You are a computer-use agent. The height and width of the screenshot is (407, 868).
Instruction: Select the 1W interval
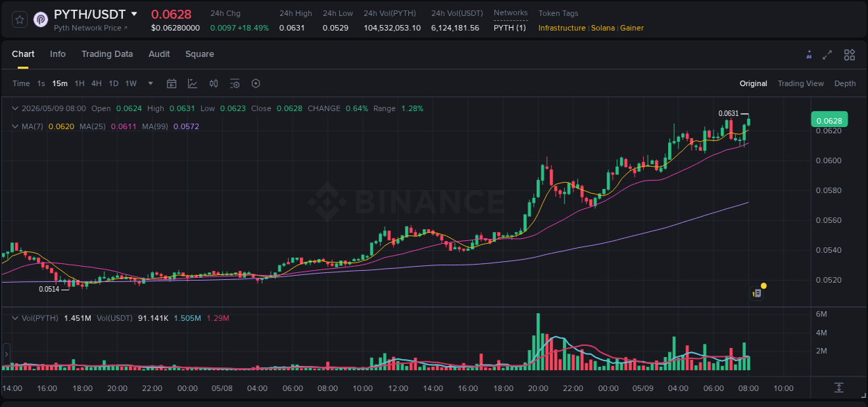[x=131, y=83]
